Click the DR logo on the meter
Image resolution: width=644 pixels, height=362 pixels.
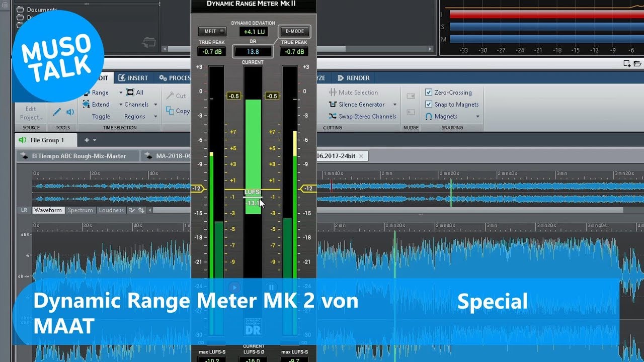click(252, 327)
